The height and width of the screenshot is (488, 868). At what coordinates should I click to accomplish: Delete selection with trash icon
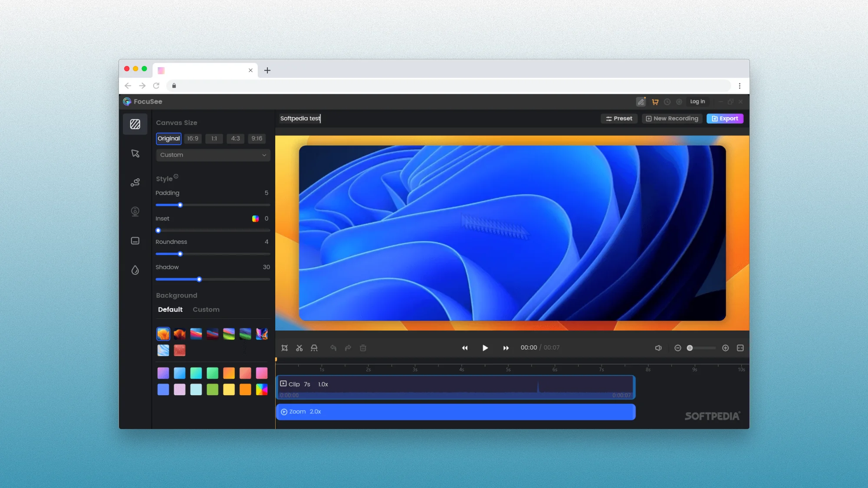363,348
